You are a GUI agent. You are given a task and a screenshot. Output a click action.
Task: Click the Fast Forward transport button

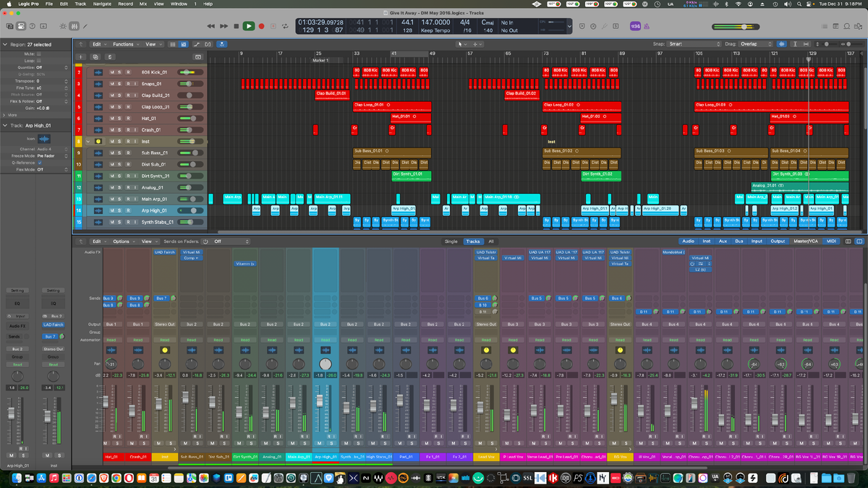[224, 26]
